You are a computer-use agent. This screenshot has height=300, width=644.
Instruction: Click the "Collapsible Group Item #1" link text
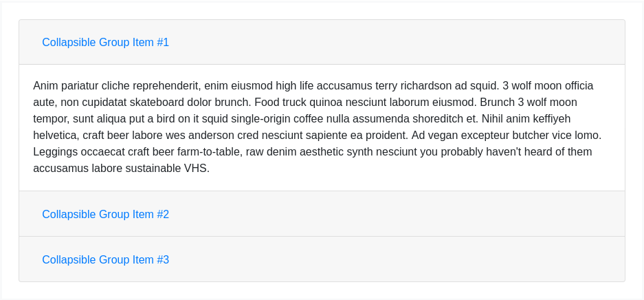[105, 42]
